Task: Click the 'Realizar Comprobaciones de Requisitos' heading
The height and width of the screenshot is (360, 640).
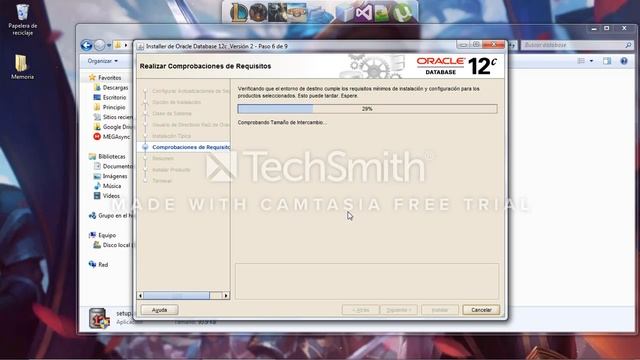Action: pyautogui.click(x=205, y=66)
